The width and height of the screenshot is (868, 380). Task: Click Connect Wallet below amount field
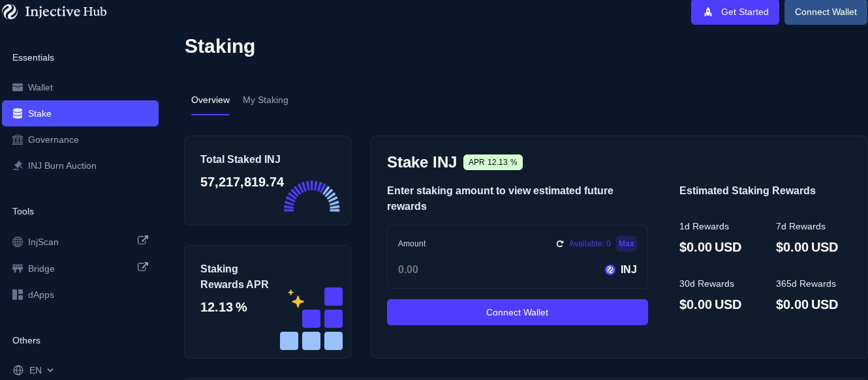(517, 312)
